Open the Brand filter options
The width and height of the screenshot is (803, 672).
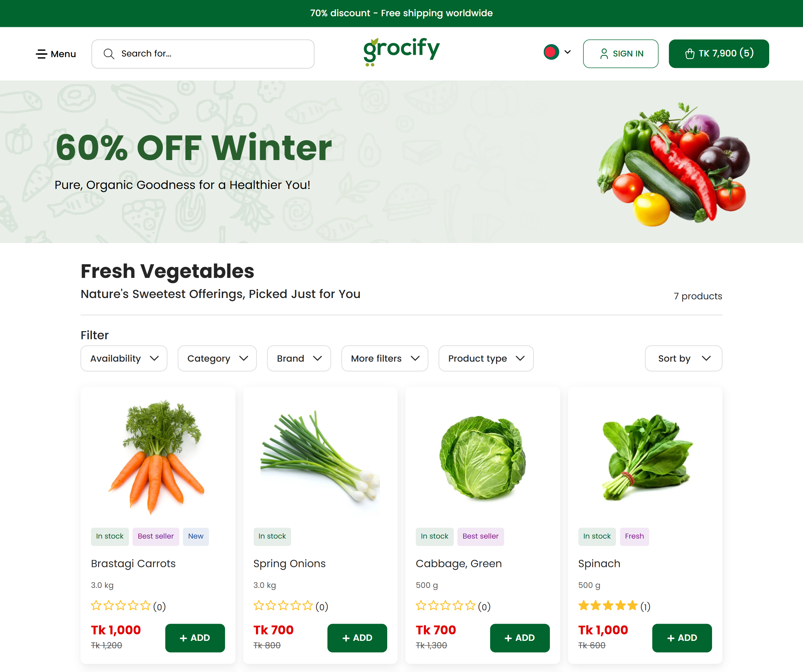coord(299,359)
